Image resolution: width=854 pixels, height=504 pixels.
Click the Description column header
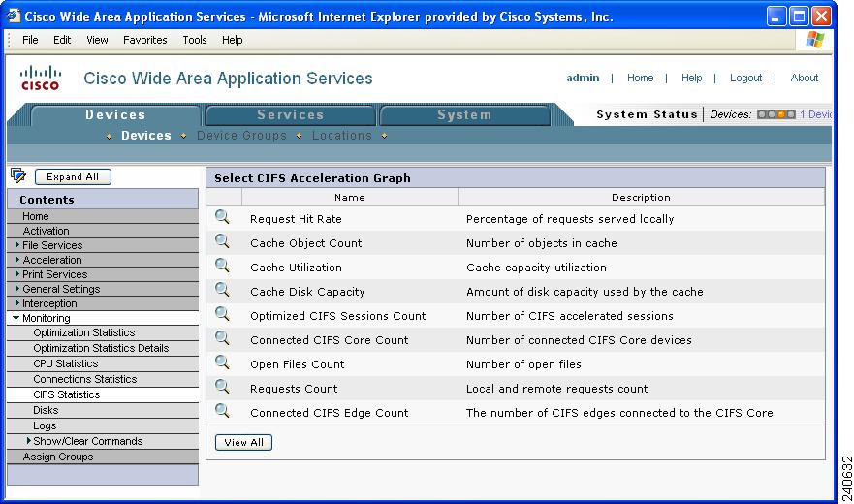click(641, 198)
